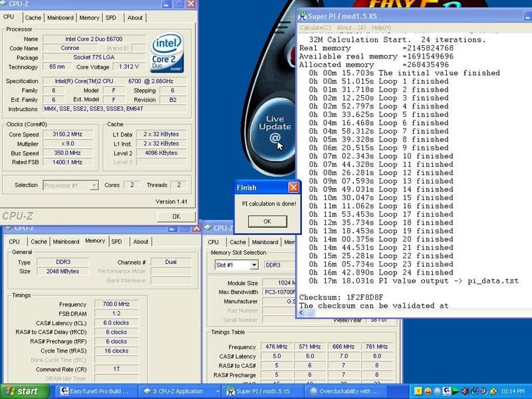
Task: Click the Command Rate 1T value
Action: [116, 369]
